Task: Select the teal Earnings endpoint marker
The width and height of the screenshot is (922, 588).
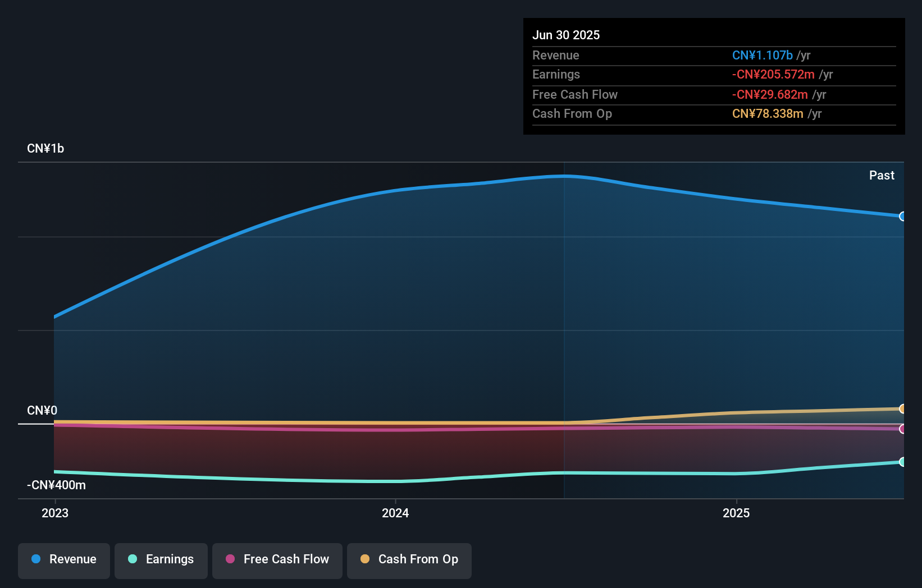Action: point(902,462)
